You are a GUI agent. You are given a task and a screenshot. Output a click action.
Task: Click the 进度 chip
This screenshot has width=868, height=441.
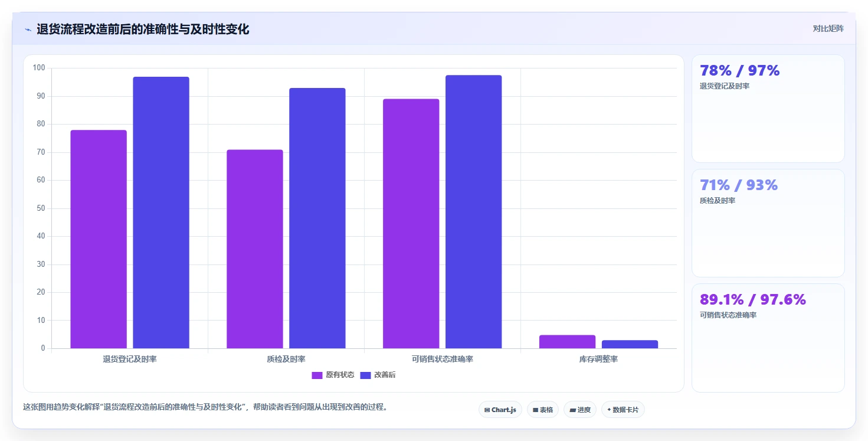580,410
